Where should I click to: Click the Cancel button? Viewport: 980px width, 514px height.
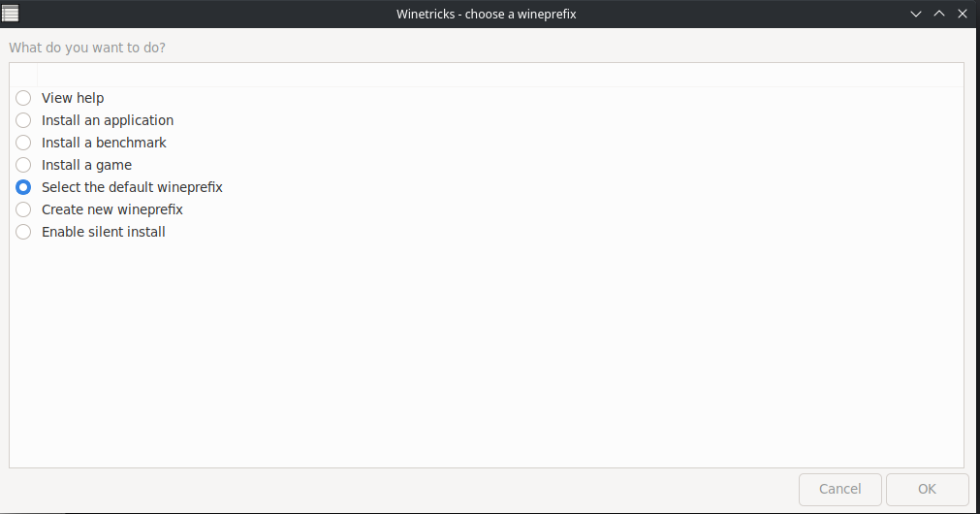coord(840,489)
